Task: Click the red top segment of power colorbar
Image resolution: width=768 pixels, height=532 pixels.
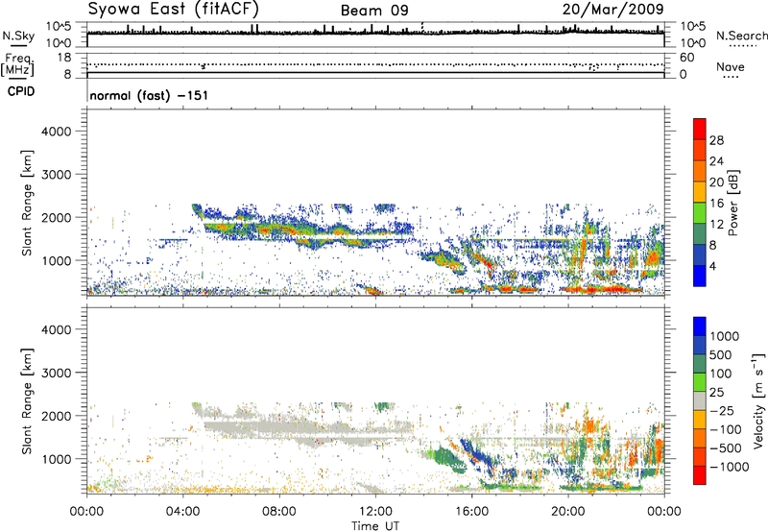Action: (x=700, y=129)
